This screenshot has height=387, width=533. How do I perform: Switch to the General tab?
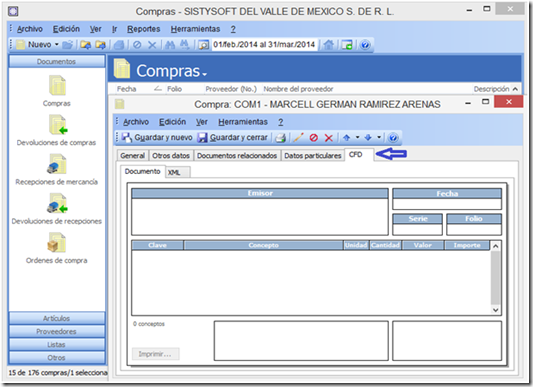[132, 156]
